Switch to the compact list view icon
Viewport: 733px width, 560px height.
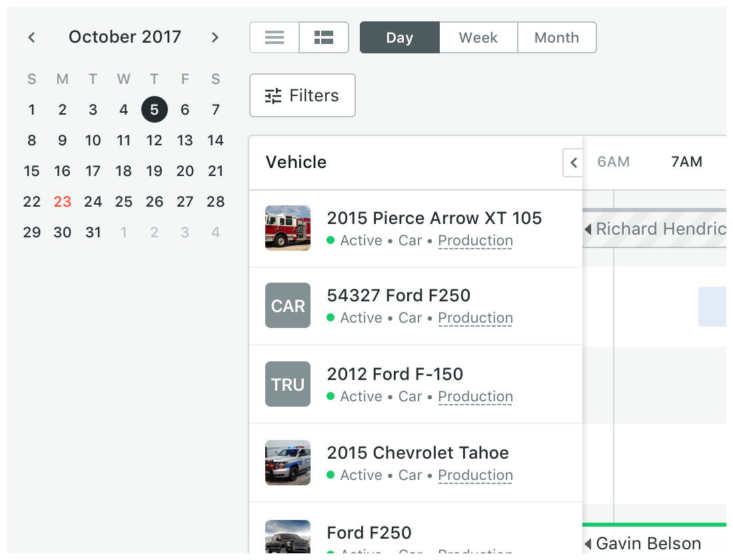pos(275,37)
